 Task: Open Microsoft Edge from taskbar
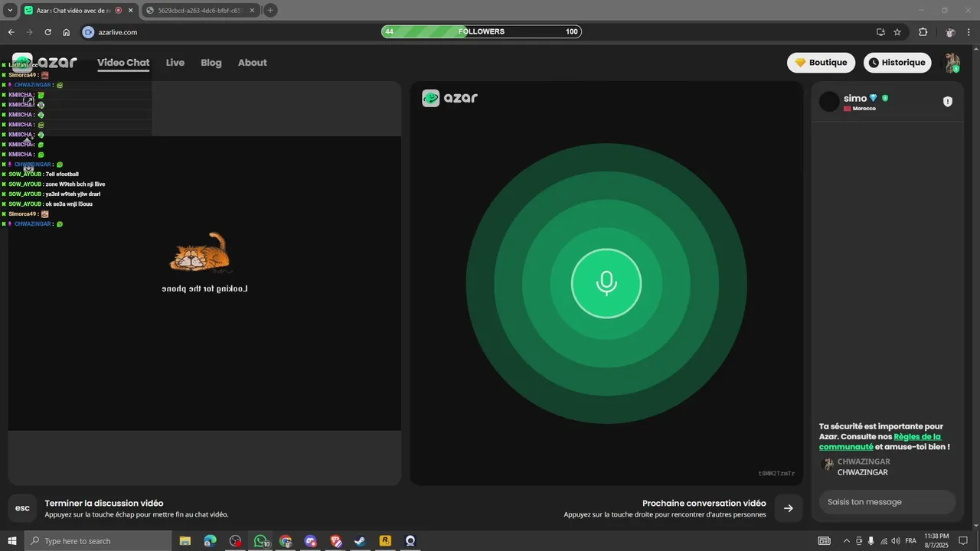pyautogui.click(x=210, y=541)
